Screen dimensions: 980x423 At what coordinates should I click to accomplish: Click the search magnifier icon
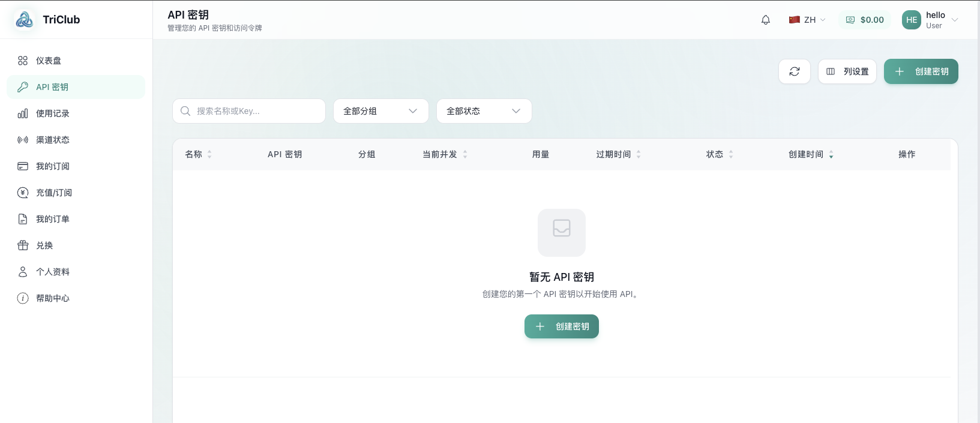pos(185,111)
